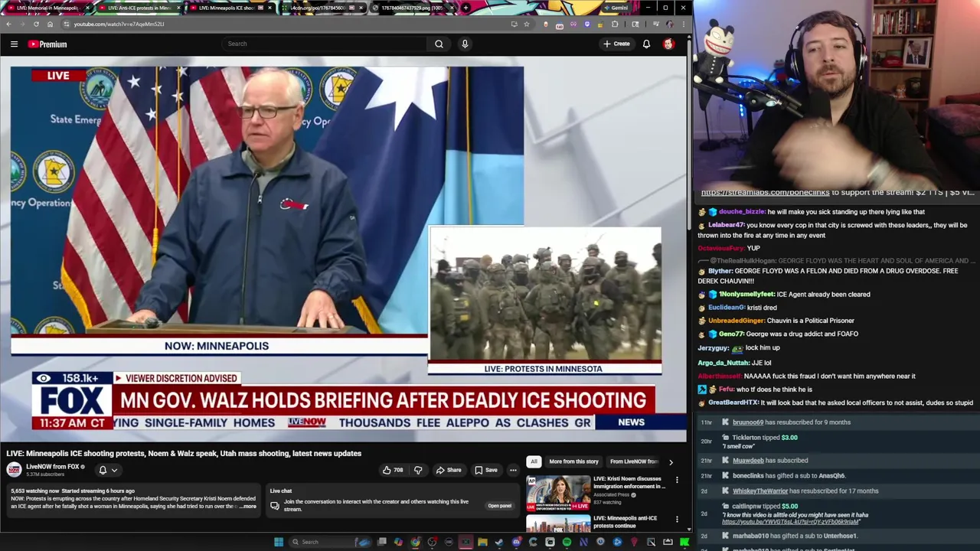This screenshot has width=980, height=551.
Task: Like the video with thumbs up
Action: pos(393,470)
